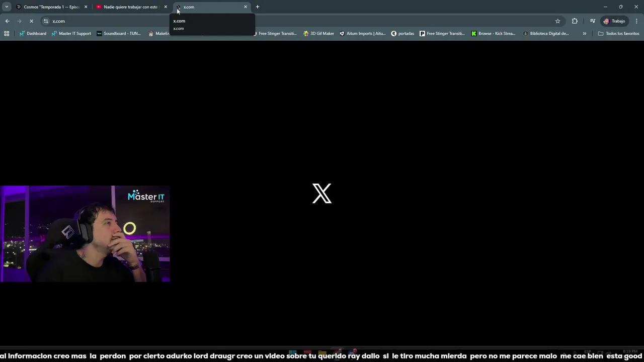Open Browse - Kick Strea bookmark

[x=493, y=34]
